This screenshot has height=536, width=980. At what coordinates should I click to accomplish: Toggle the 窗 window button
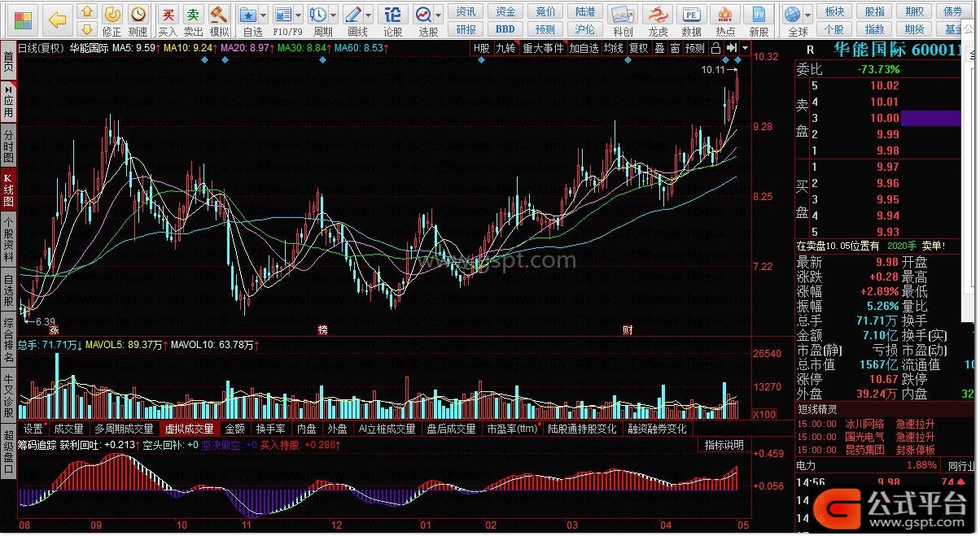[x=676, y=48]
